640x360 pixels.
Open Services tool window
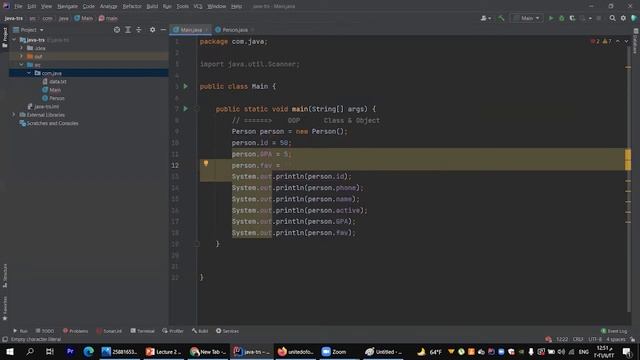(227, 331)
